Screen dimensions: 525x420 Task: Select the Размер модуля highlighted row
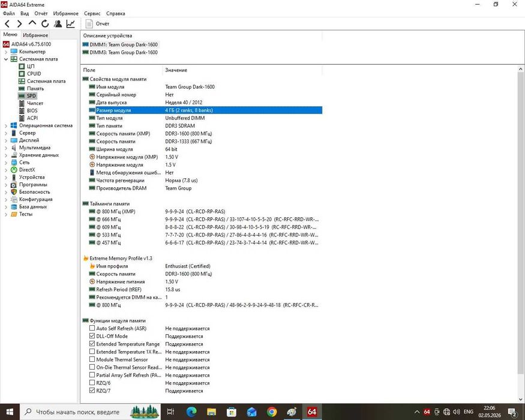205,110
